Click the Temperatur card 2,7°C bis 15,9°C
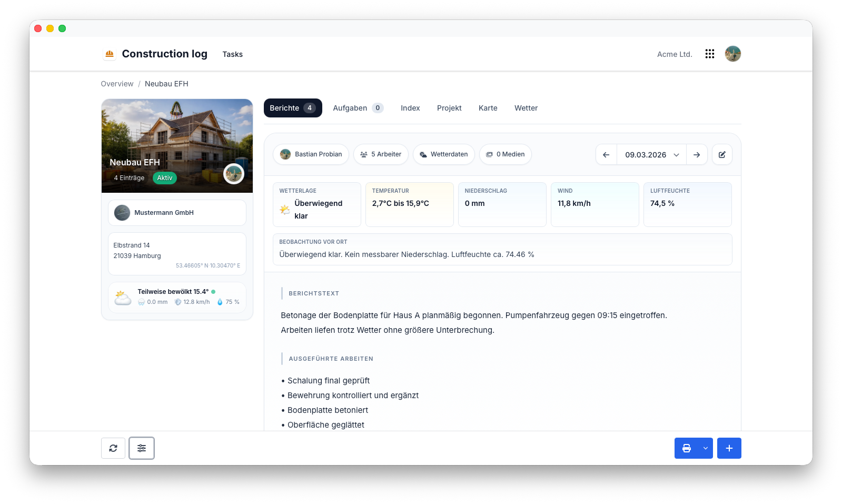 click(x=410, y=204)
